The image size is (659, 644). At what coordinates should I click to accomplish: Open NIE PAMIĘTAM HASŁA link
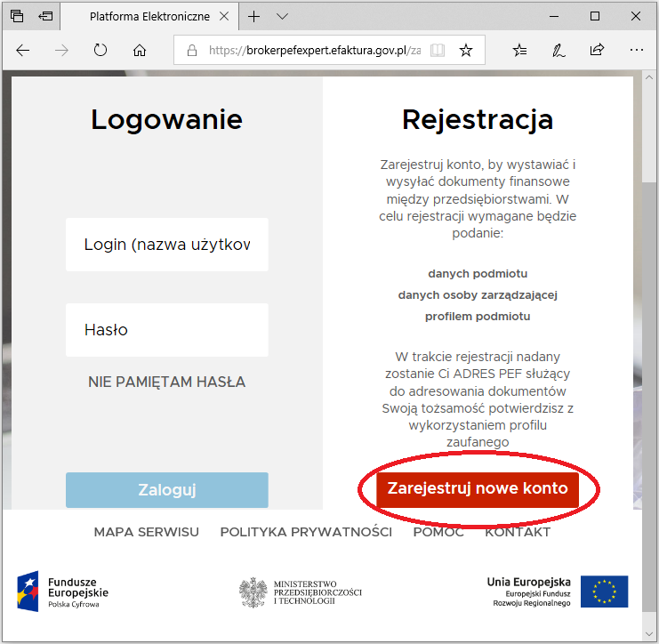167,382
